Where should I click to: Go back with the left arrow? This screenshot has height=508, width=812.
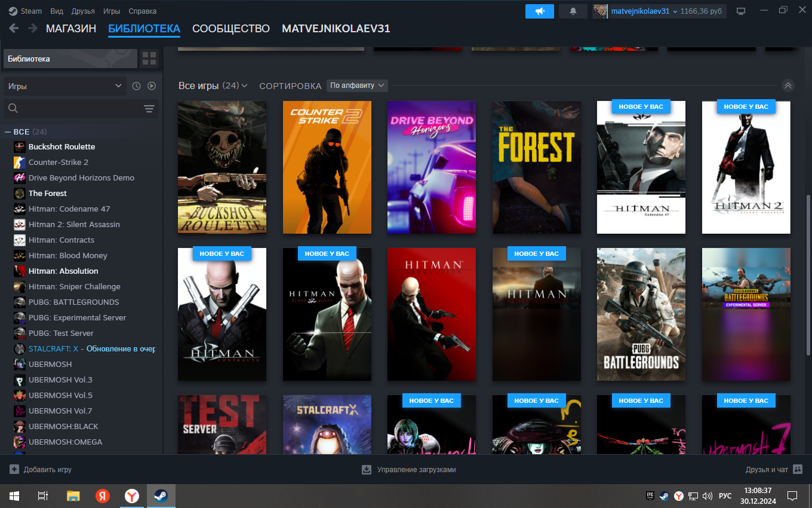(14, 28)
